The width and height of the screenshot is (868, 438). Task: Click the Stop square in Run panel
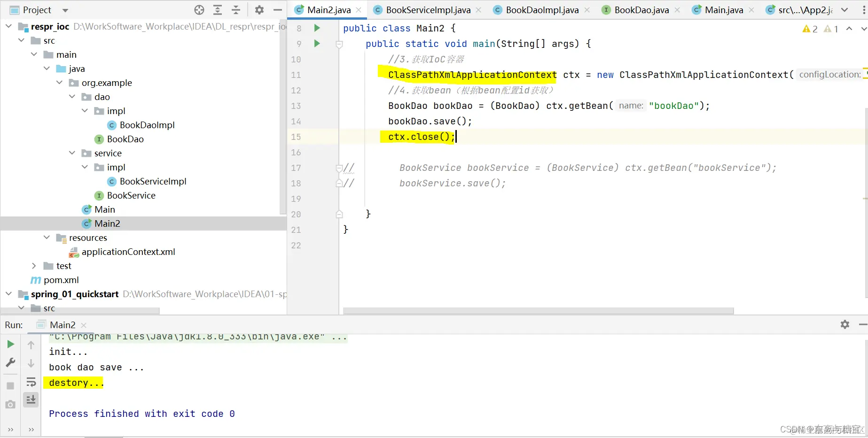[x=10, y=385]
